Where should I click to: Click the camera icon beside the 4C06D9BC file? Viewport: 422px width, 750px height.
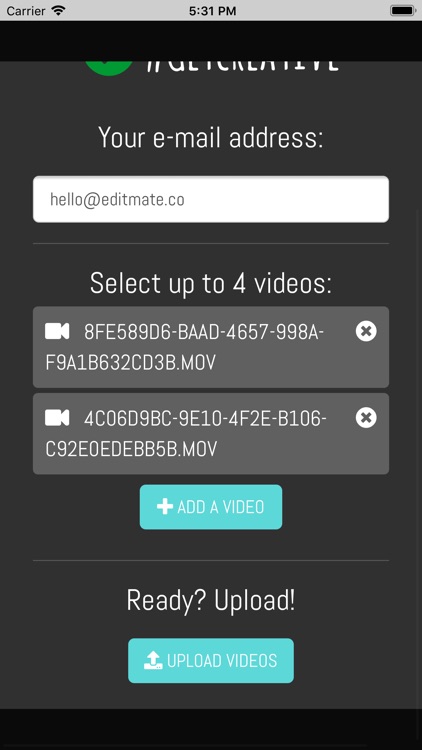(x=57, y=418)
